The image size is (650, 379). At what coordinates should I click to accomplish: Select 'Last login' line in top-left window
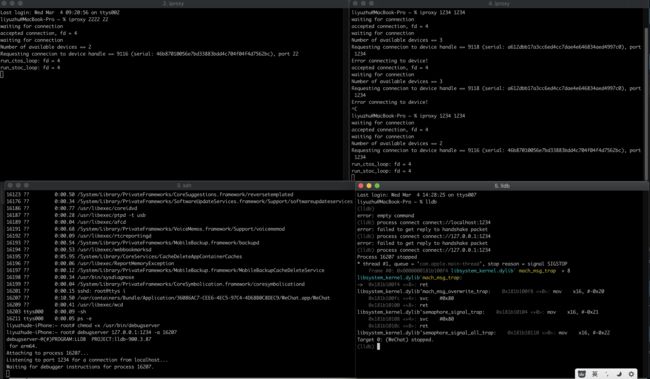pos(60,12)
